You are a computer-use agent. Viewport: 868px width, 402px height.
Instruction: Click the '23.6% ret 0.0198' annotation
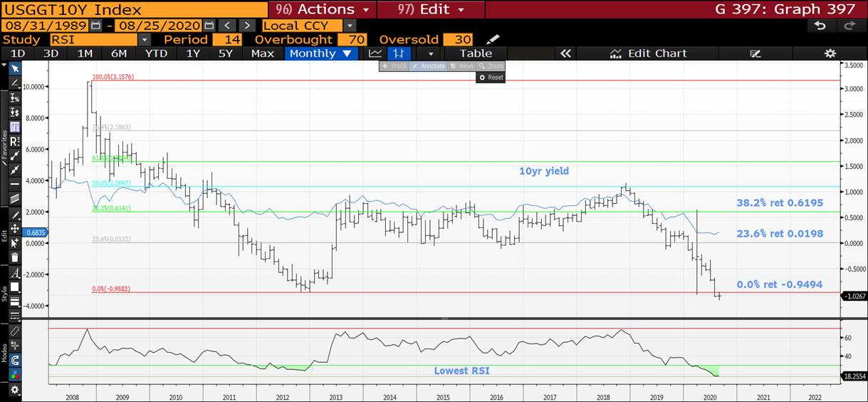780,233
